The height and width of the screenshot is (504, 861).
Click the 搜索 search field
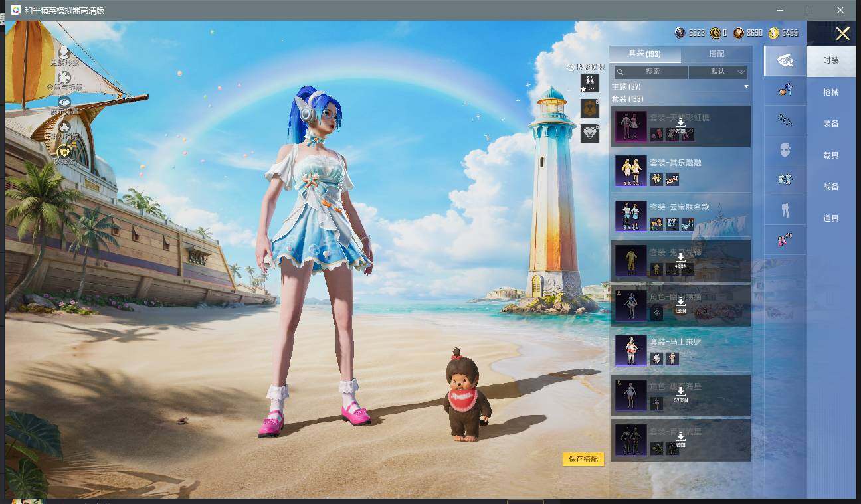(x=651, y=72)
